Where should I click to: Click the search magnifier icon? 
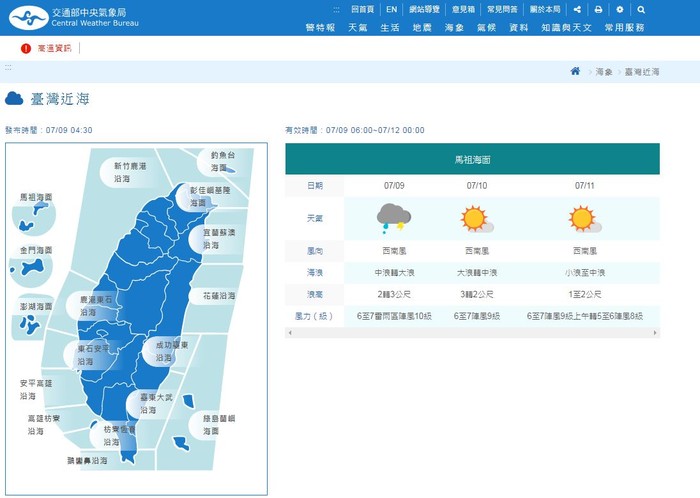[x=642, y=9]
